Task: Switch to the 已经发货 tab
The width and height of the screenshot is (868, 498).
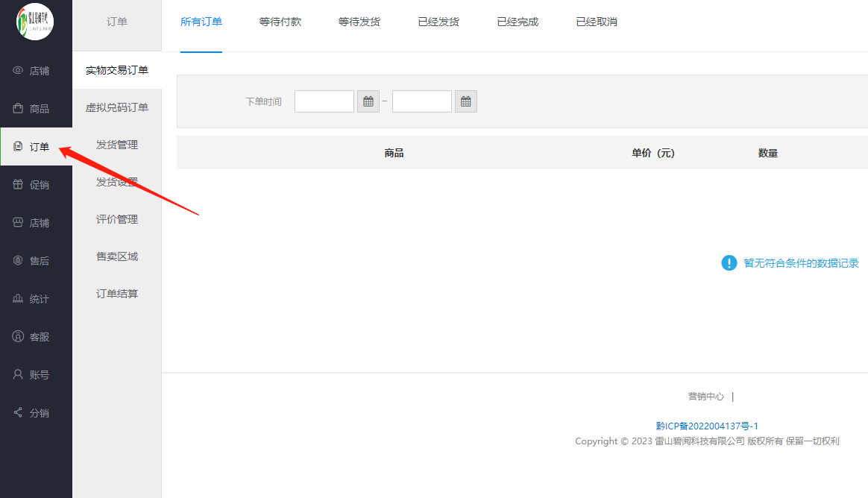Action: pyautogui.click(x=438, y=22)
